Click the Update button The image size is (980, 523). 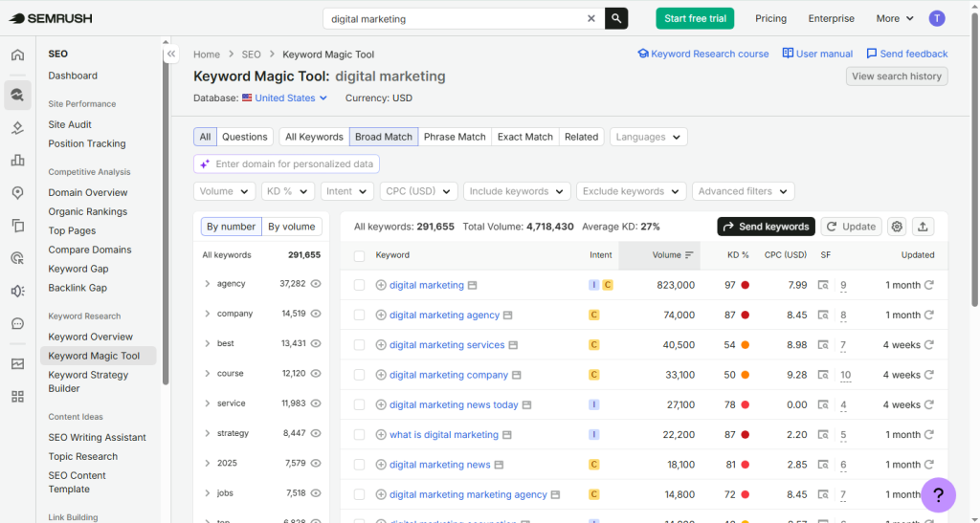[x=851, y=227]
